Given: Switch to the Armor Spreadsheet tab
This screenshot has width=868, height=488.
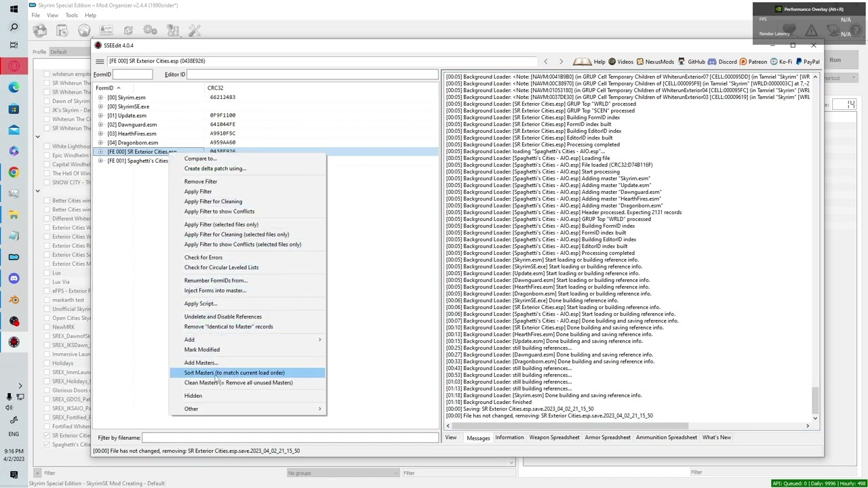Looking at the screenshot, I should [x=608, y=438].
